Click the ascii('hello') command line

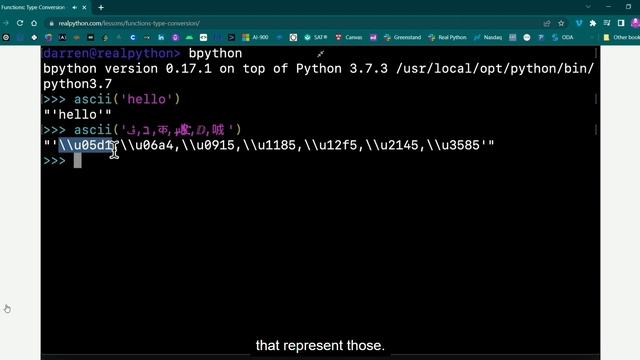[111, 99]
